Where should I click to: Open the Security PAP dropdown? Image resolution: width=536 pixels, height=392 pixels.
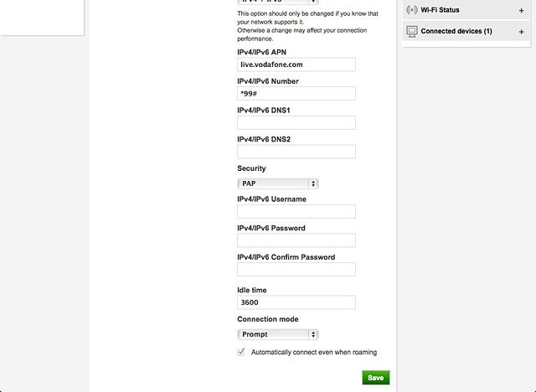coord(278,183)
